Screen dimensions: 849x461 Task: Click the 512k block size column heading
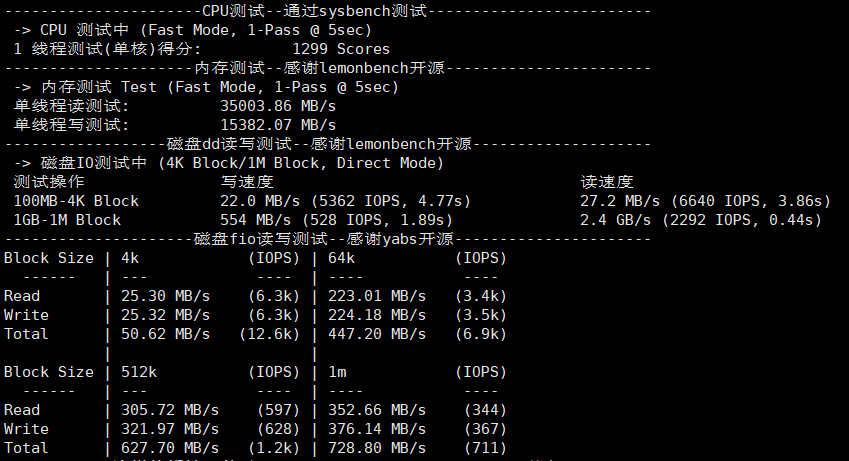point(139,372)
